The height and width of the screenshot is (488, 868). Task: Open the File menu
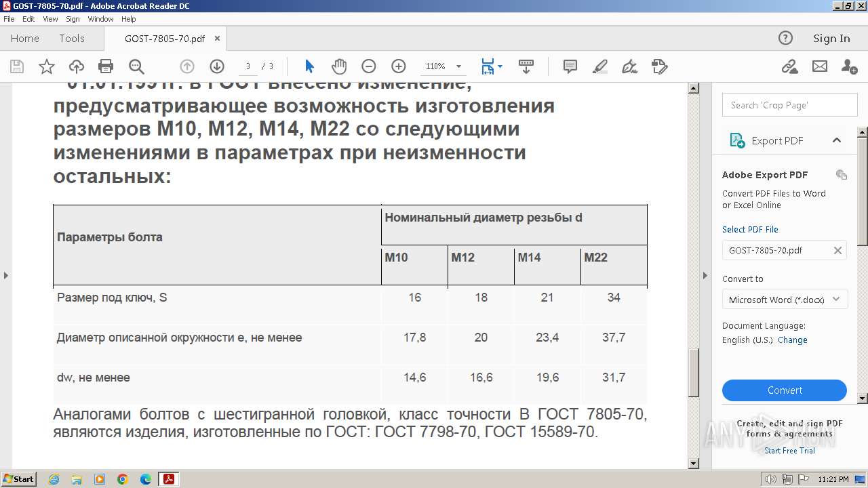tap(9, 19)
